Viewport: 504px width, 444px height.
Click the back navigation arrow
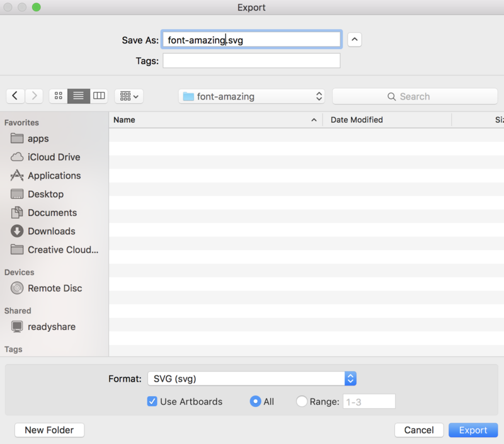pos(15,96)
